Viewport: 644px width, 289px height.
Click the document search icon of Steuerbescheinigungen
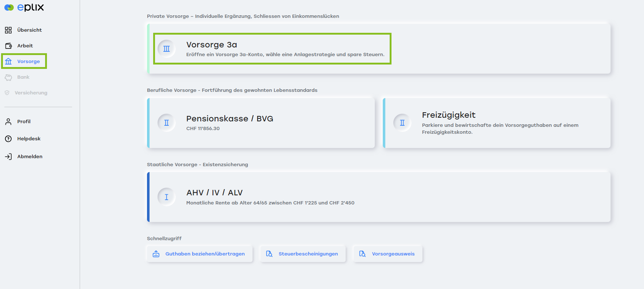269,254
